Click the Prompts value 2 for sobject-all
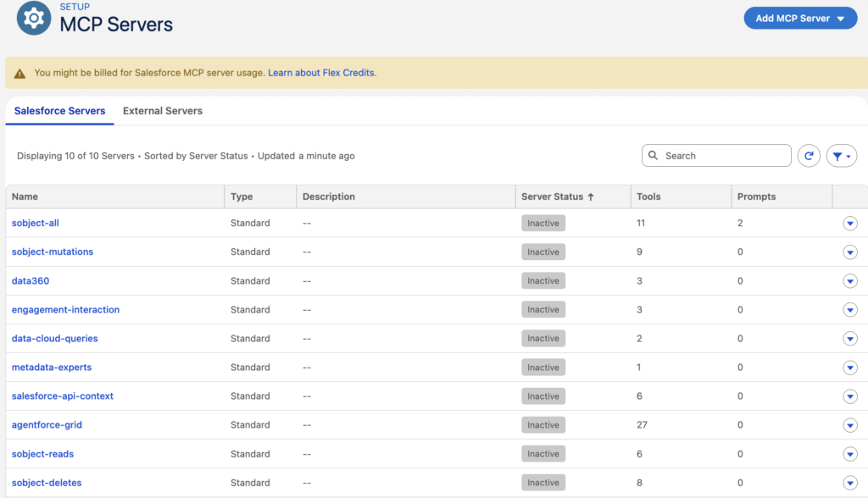This screenshot has height=498, width=868. (x=740, y=223)
